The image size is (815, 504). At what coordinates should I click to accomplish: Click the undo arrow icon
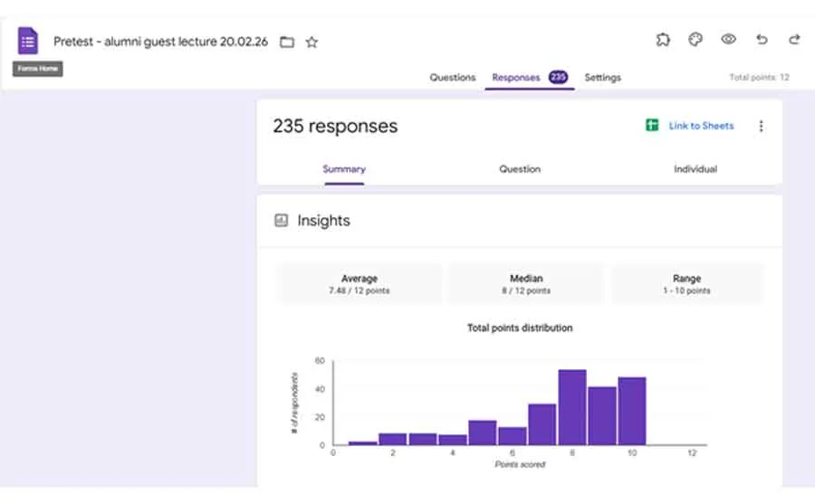tap(762, 40)
